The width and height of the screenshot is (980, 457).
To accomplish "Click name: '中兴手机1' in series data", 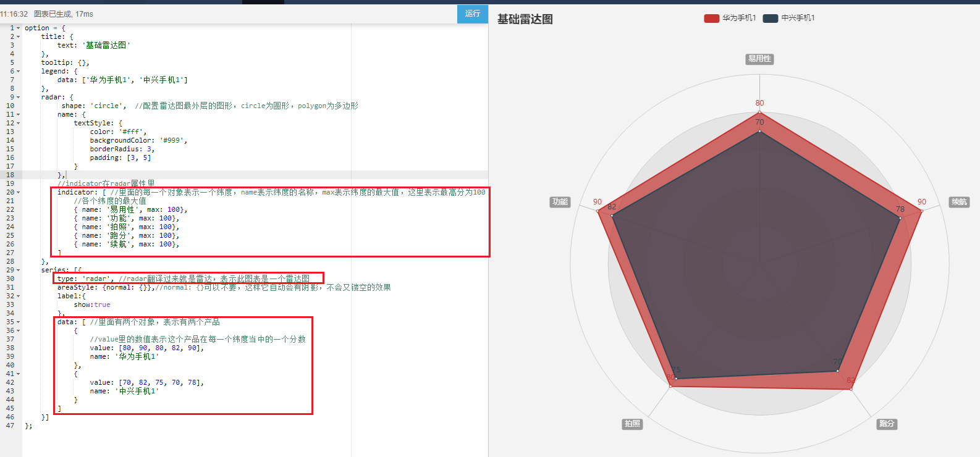I will click(x=125, y=392).
